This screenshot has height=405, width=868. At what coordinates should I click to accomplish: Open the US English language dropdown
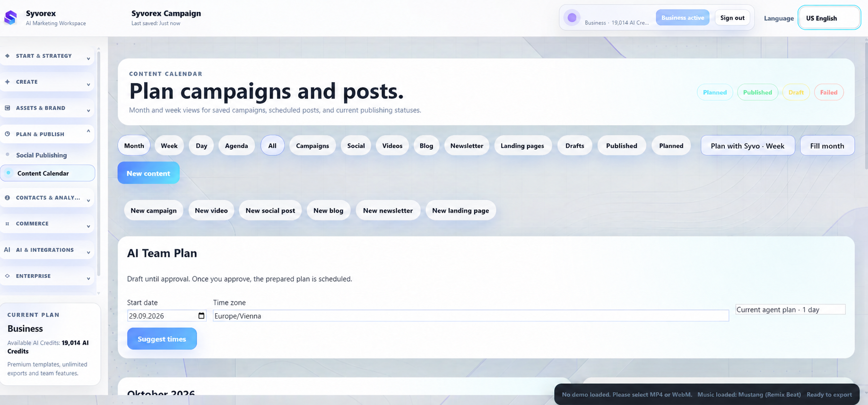[829, 18]
